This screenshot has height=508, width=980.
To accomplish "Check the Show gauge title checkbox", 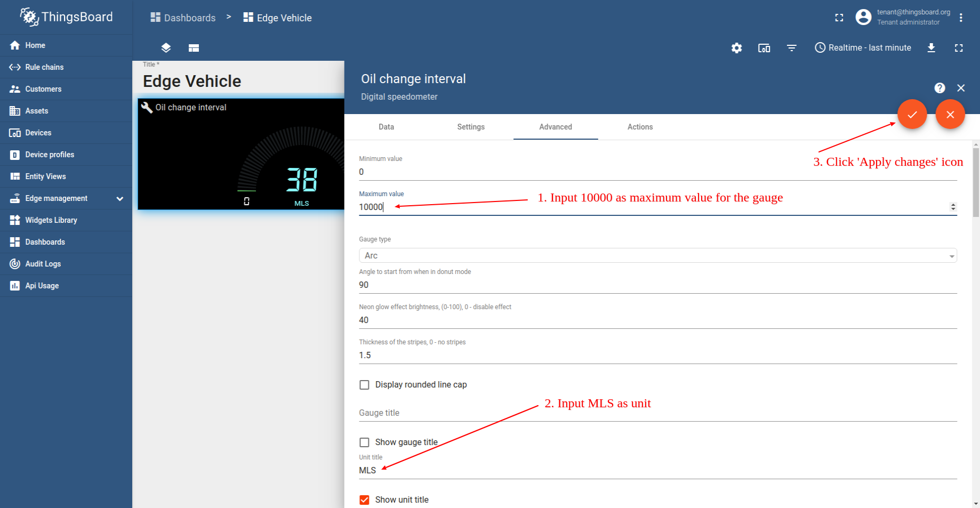I will [x=365, y=442].
